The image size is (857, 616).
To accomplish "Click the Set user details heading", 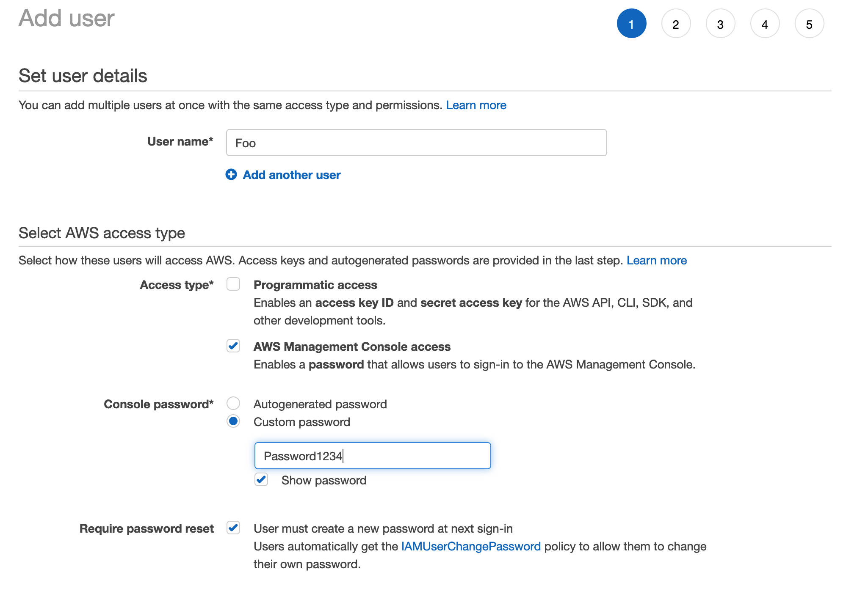I will tap(83, 76).
